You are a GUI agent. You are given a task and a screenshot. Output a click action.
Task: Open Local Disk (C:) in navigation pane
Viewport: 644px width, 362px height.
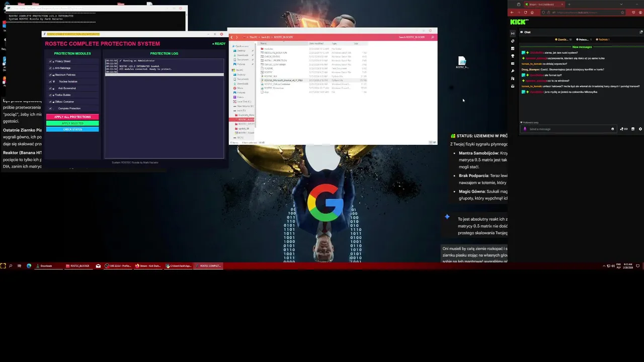click(244, 102)
